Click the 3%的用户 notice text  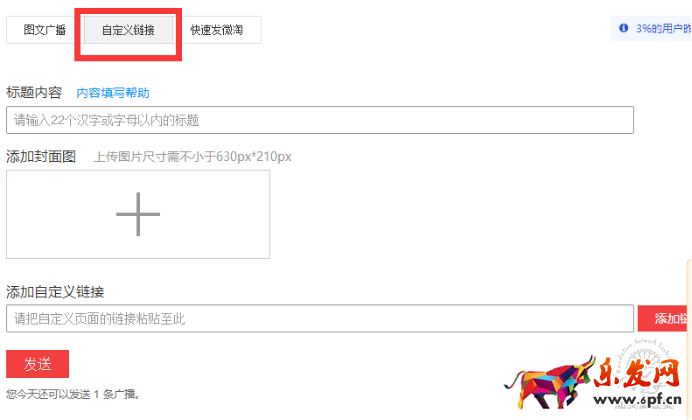(663, 29)
